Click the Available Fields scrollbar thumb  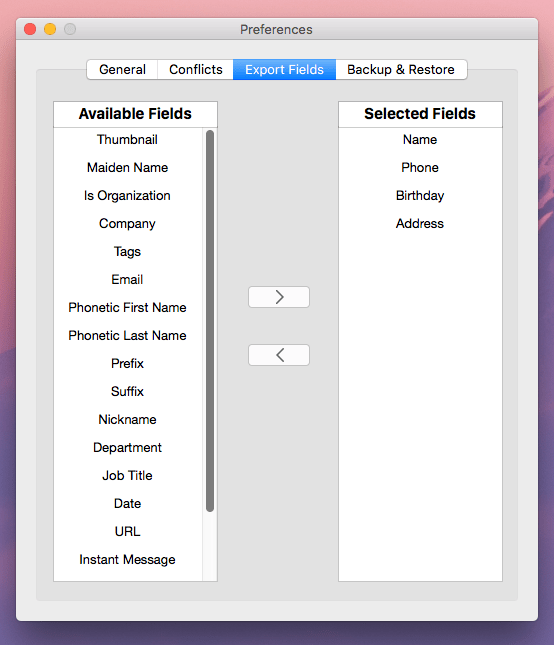210,321
